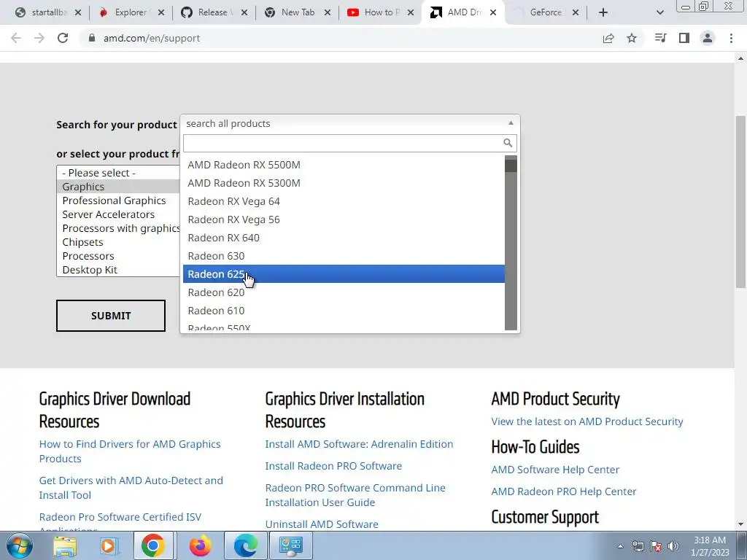Close the YouTube How to tab
This screenshot has height=560, width=747.
pos(411,12)
